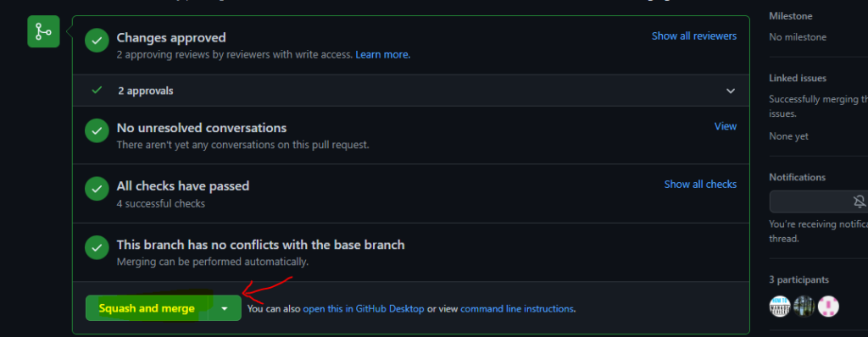Image resolution: width=868 pixels, height=337 pixels.
Task: Click the 4 successful checks text
Action: [x=160, y=203]
